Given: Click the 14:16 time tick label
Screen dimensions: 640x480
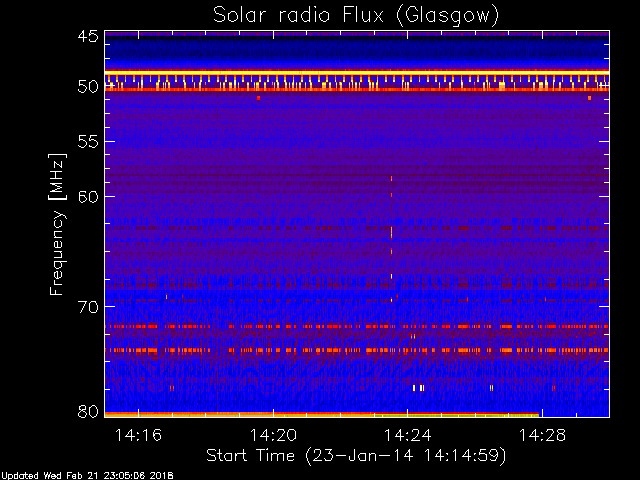Looking at the screenshot, I should 138,435.
